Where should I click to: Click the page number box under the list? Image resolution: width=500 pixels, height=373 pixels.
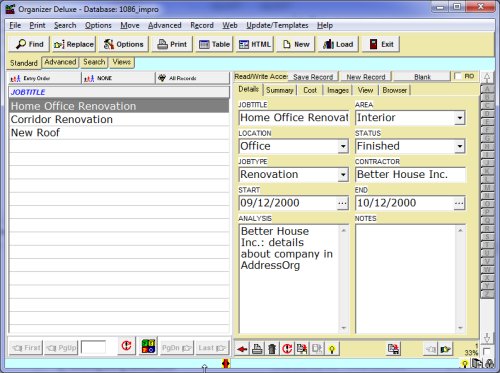[x=93, y=348]
